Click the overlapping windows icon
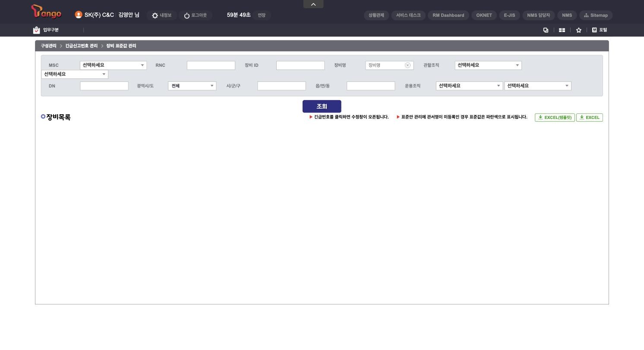 [546, 30]
